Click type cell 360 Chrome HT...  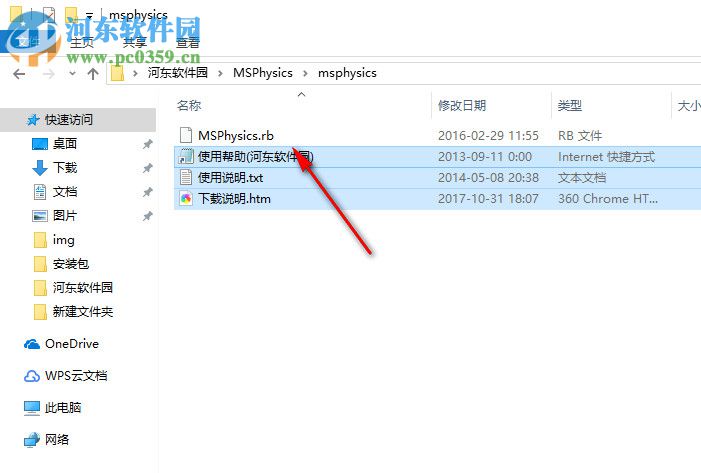coord(608,198)
